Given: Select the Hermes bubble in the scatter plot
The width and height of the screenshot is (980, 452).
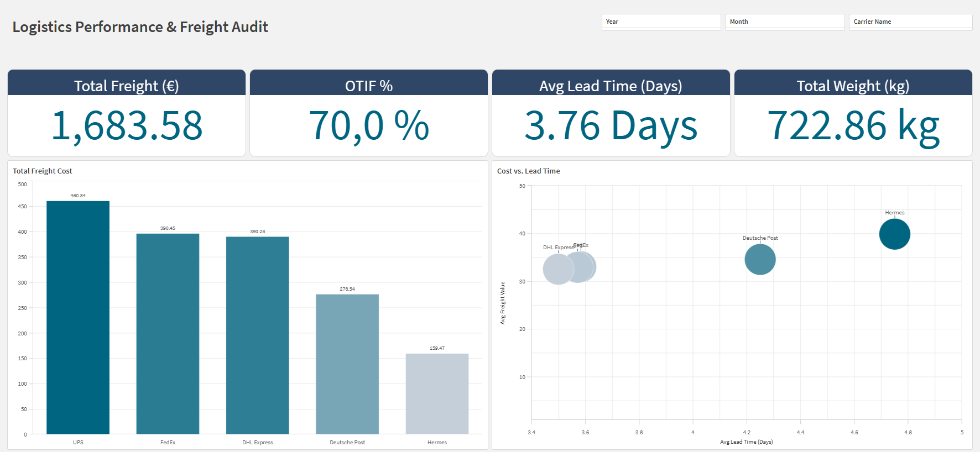Looking at the screenshot, I should point(894,234).
